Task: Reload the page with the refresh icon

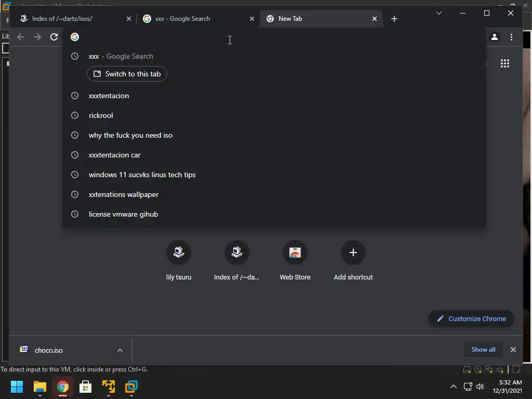Action: pos(54,37)
